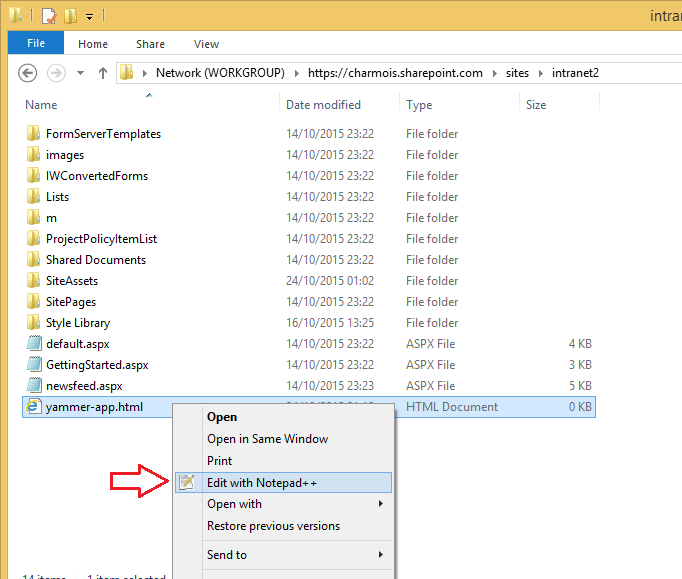The image size is (682, 579).
Task: Go up one level with Up arrow
Action: click(x=103, y=73)
